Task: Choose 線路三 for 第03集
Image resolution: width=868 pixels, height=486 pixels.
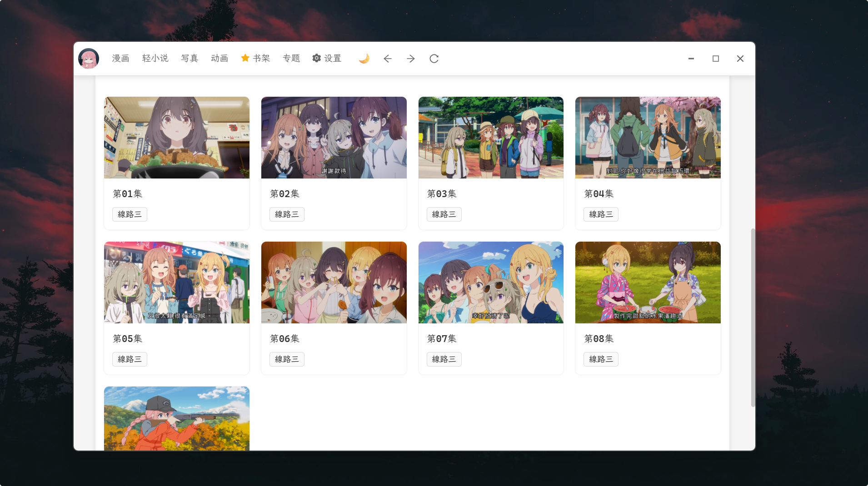Action: pos(444,214)
